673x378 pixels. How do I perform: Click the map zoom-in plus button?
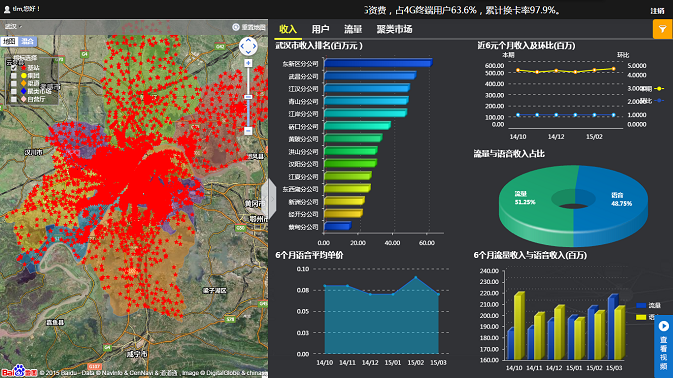[x=248, y=63]
